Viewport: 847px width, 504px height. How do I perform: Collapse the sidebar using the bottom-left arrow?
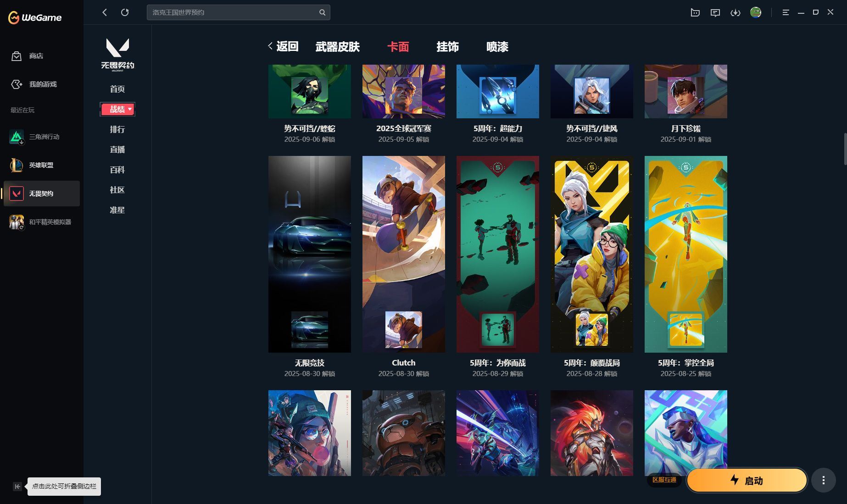(x=17, y=487)
